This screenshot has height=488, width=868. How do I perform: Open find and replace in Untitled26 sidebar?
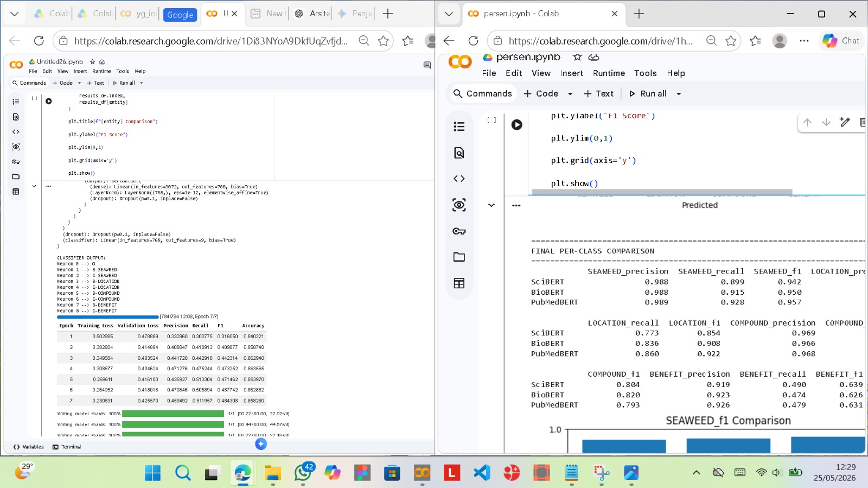[16, 117]
